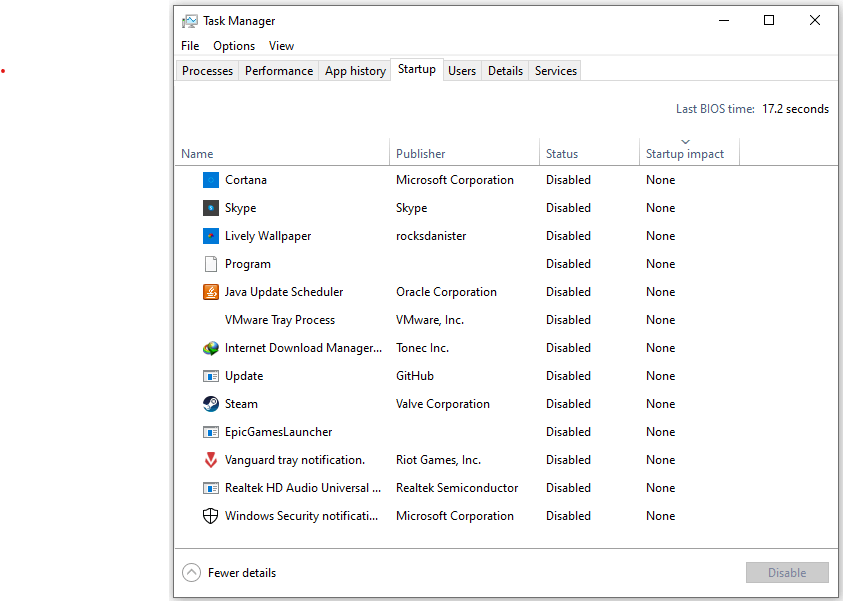
Task: Open the Options menu
Action: click(234, 46)
